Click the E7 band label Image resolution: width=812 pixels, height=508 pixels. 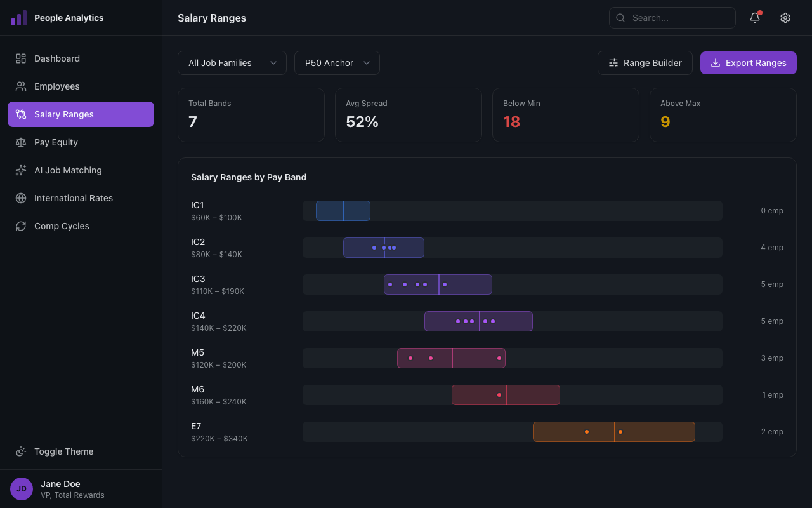[196, 425]
